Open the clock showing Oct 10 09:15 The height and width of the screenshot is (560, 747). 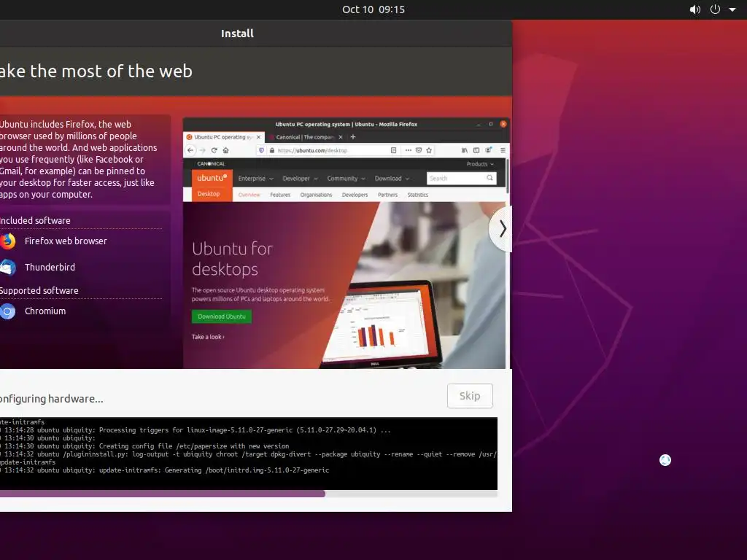(x=373, y=9)
